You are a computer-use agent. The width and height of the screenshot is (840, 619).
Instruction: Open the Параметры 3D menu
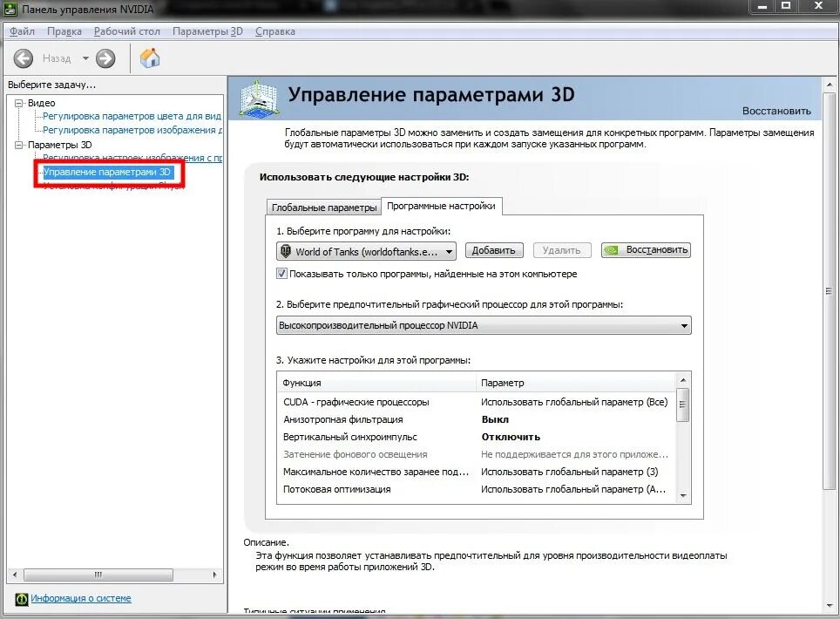pyautogui.click(x=207, y=31)
